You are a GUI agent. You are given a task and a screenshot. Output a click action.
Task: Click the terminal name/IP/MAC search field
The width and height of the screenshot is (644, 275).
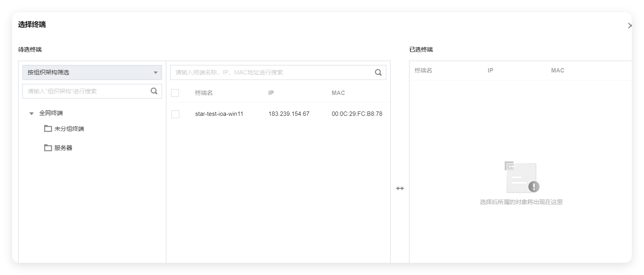tap(278, 72)
